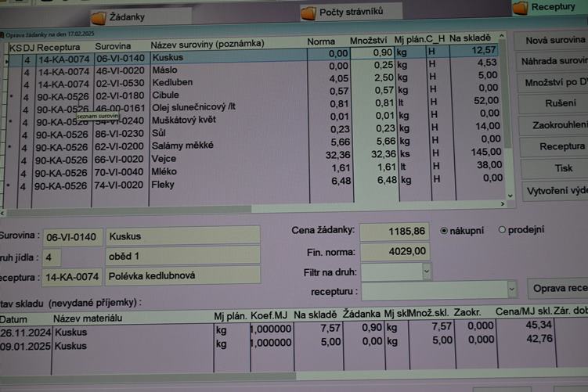This screenshot has width=588, height=392.
Task: Click the Fin. norma field 4029,00
Action: pyautogui.click(x=395, y=251)
